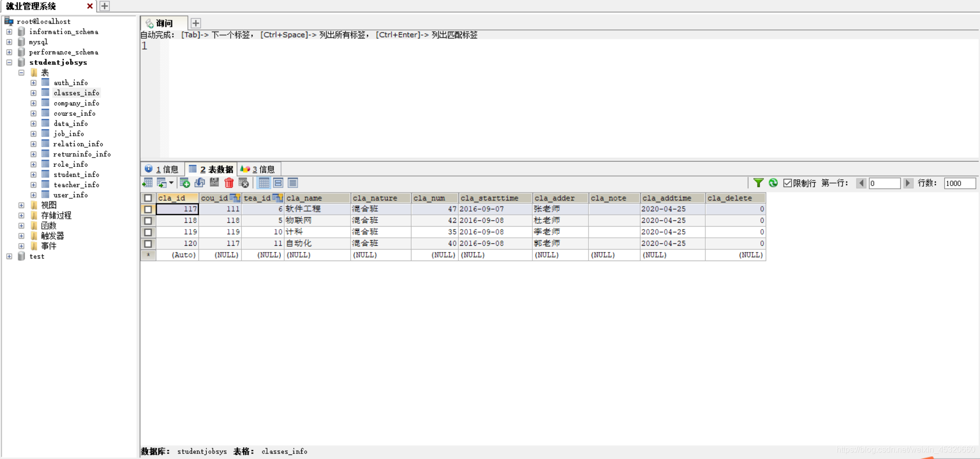The image size is (980, 459).
Task: Click the red delete rows trash icon
Action: point(229,183)
